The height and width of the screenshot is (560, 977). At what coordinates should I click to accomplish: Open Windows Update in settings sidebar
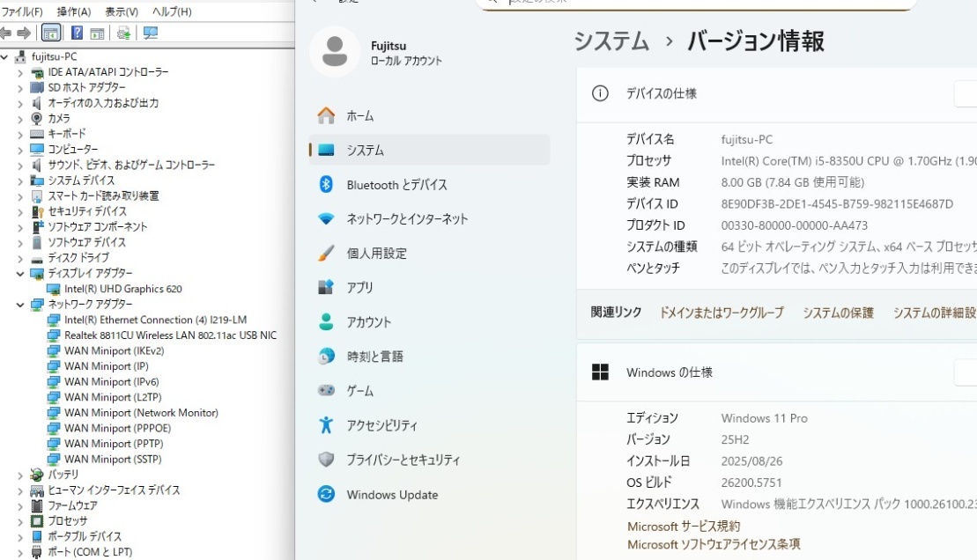tap(392, 495)
